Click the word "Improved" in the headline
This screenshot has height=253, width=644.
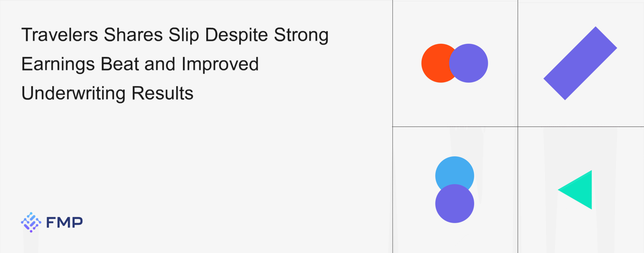coord(220,64)
